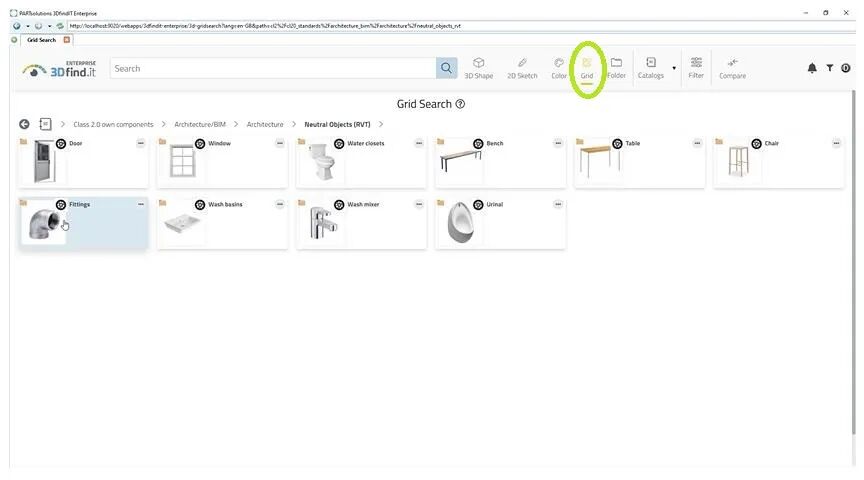Open the Water closets thumbnail

click(x=322, y=161)
